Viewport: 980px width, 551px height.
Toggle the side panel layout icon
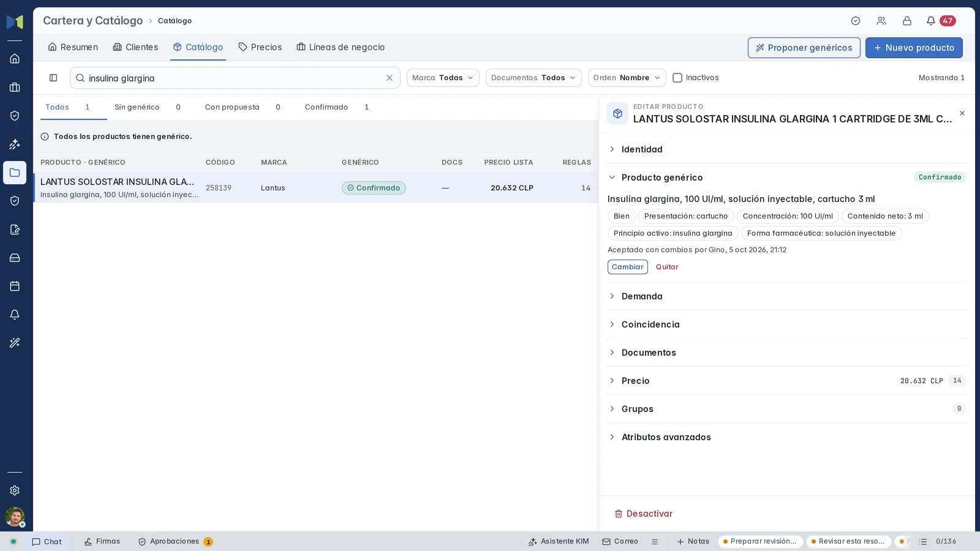tap(53, 78)
